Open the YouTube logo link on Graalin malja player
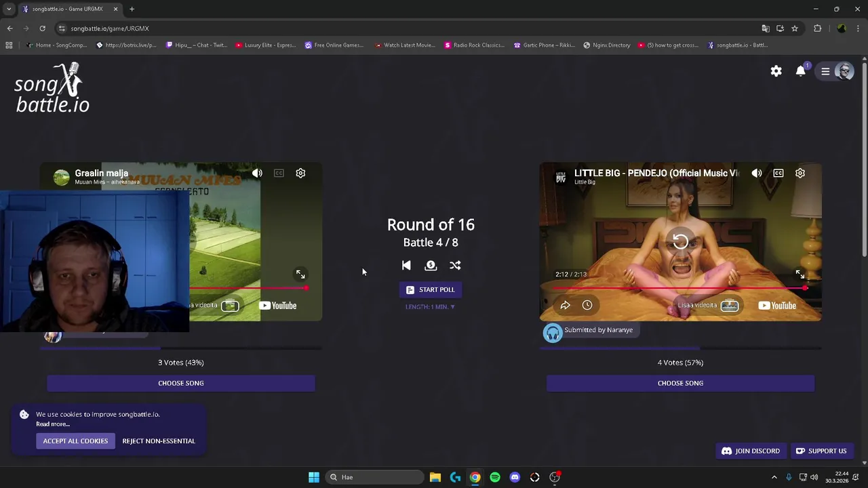The width and height of the screenshot is (868, 488). (279, 306)
